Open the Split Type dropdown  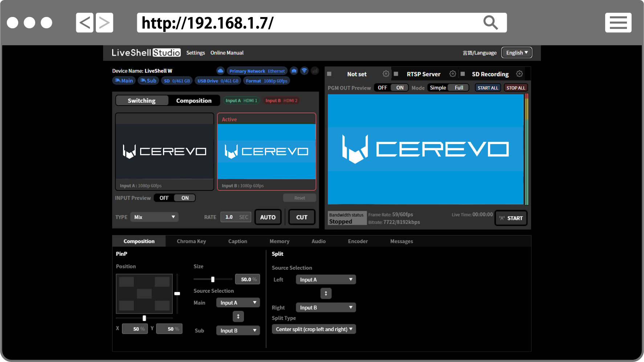coord(314,329)
